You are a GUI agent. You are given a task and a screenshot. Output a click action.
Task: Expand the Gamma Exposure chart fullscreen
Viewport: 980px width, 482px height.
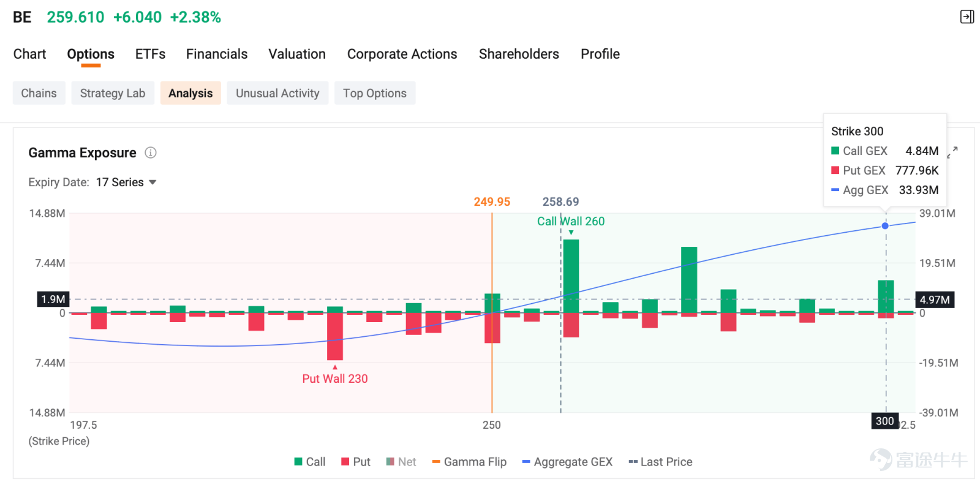pyautogui.click(x=952, y=152)
